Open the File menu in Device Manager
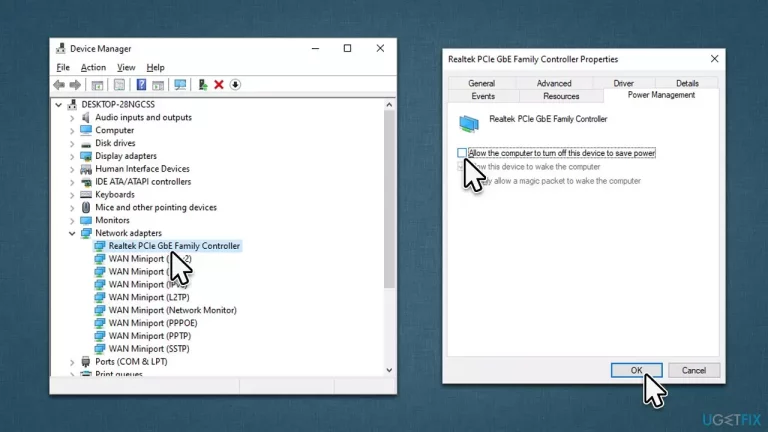 point(63,68)
